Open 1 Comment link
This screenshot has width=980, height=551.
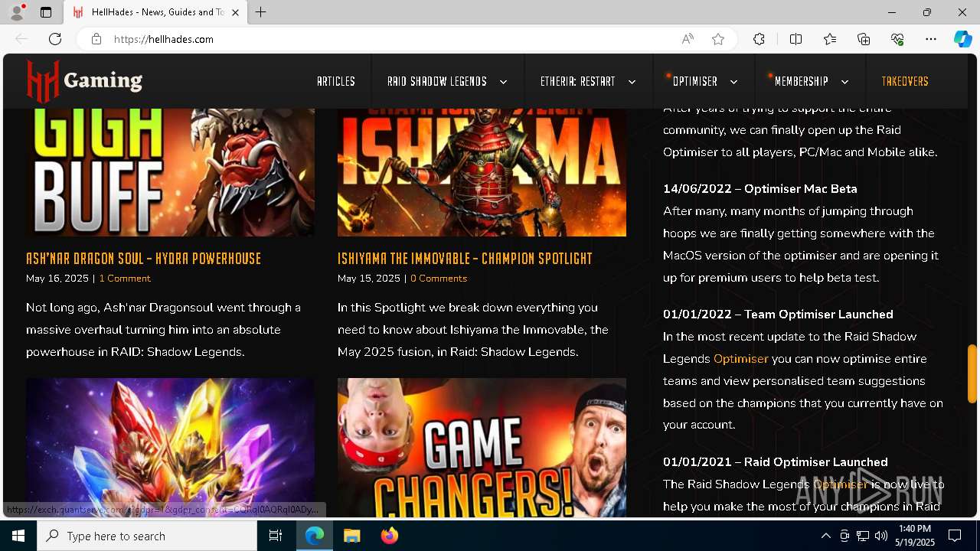125,279
